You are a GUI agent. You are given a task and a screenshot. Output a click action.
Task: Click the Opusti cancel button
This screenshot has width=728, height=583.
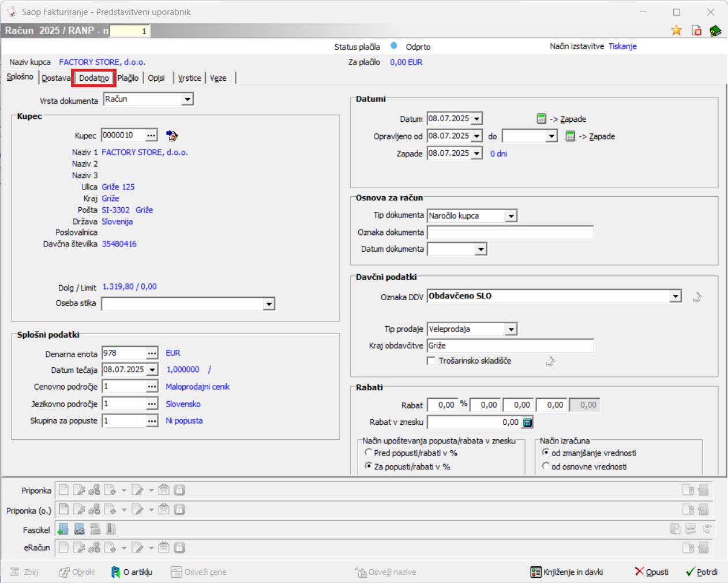(x=652, y=572)
